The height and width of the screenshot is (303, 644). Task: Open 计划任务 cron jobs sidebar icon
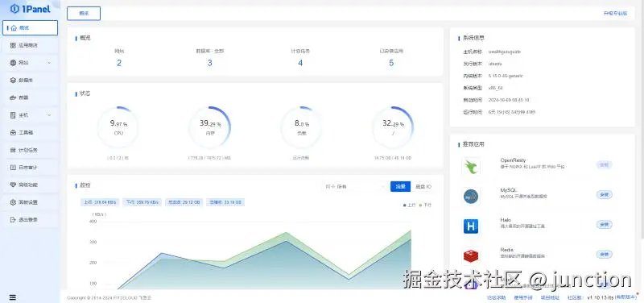point(13,150)
